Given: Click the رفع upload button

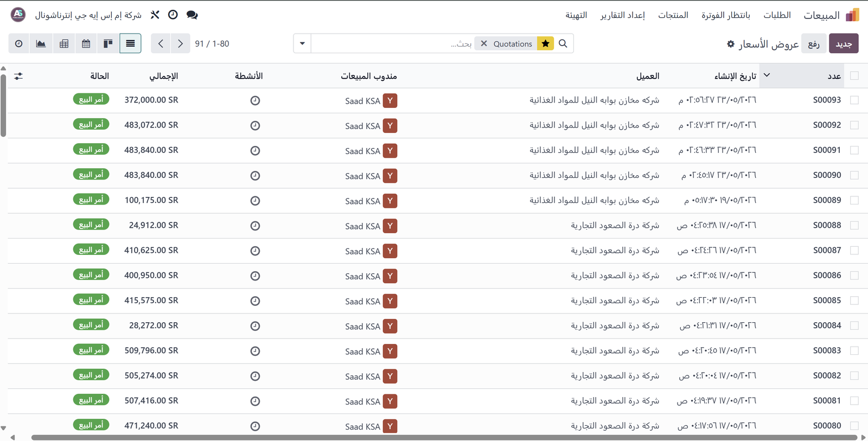Looking at the screenshot, I should (814, 43).
